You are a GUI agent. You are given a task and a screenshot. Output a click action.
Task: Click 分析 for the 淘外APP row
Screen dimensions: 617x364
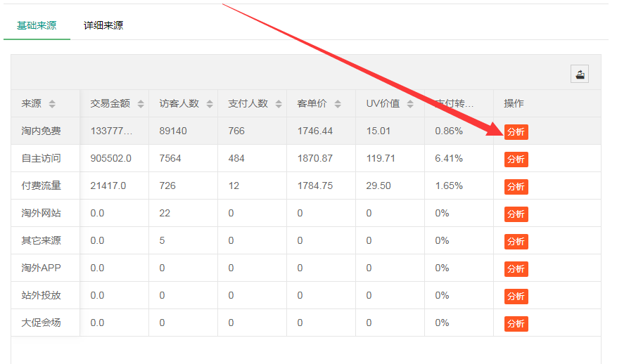tap(516, 269)
